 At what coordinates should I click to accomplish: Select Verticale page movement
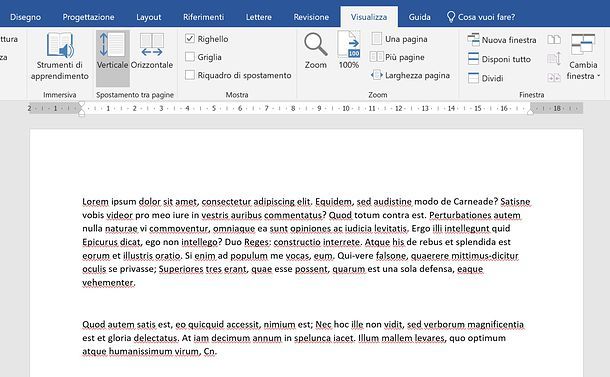112,58
